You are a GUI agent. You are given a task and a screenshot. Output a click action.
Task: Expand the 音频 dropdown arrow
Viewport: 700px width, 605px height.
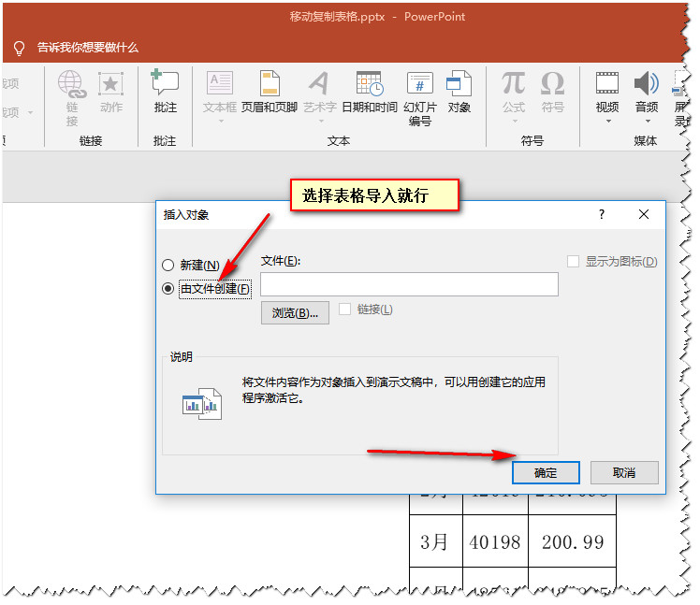pyautogui.click(x=648, y=122)
